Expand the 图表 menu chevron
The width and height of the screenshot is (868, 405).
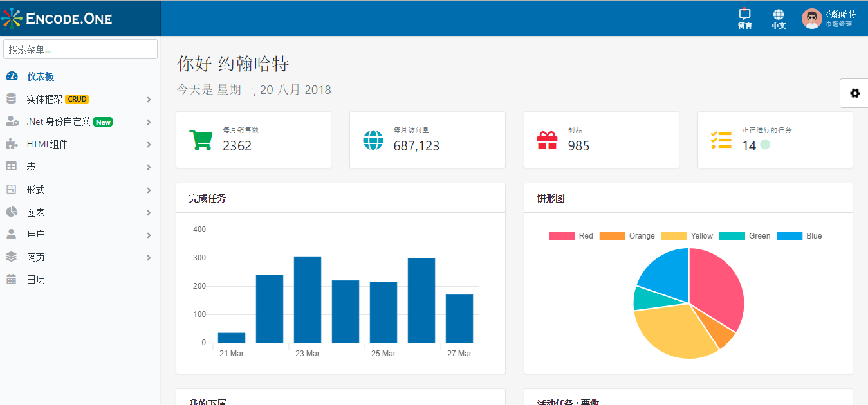[149, 213]
